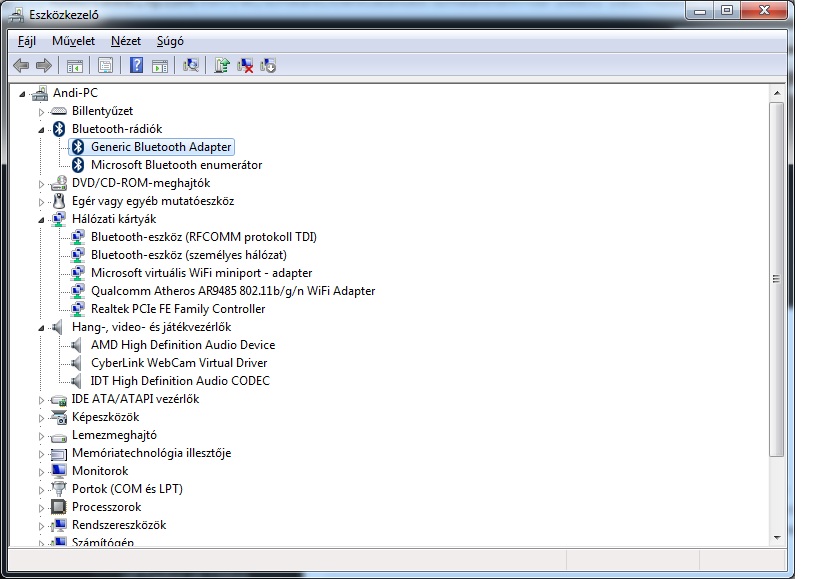Click the Processzorok chip icon

[58, 507]
